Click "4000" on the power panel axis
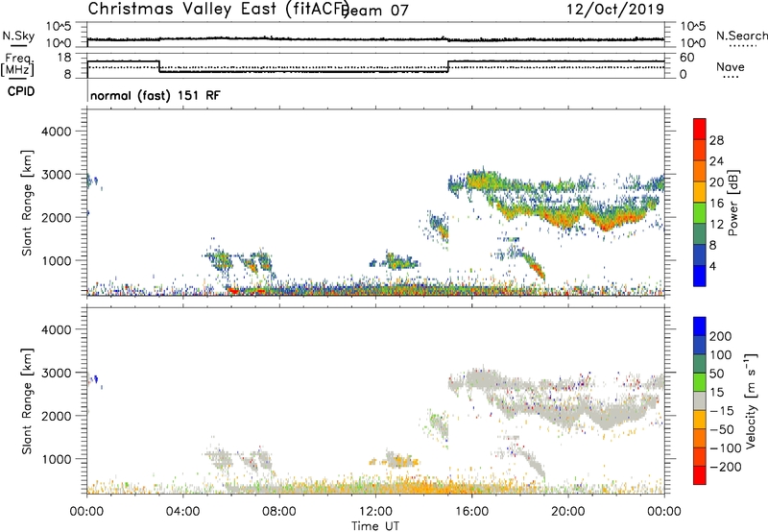The image size is (768, 532). pyautogui.click(x=57, y=132)
